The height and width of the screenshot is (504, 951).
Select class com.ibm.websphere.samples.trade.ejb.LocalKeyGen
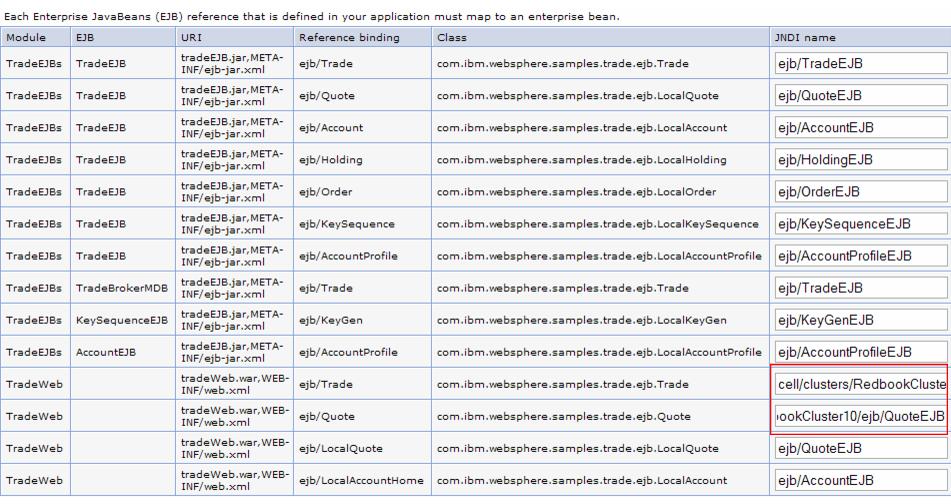pos(582,320)
